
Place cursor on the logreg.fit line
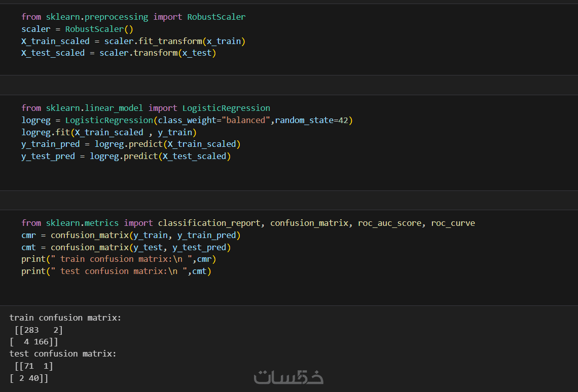pos(109,132)
